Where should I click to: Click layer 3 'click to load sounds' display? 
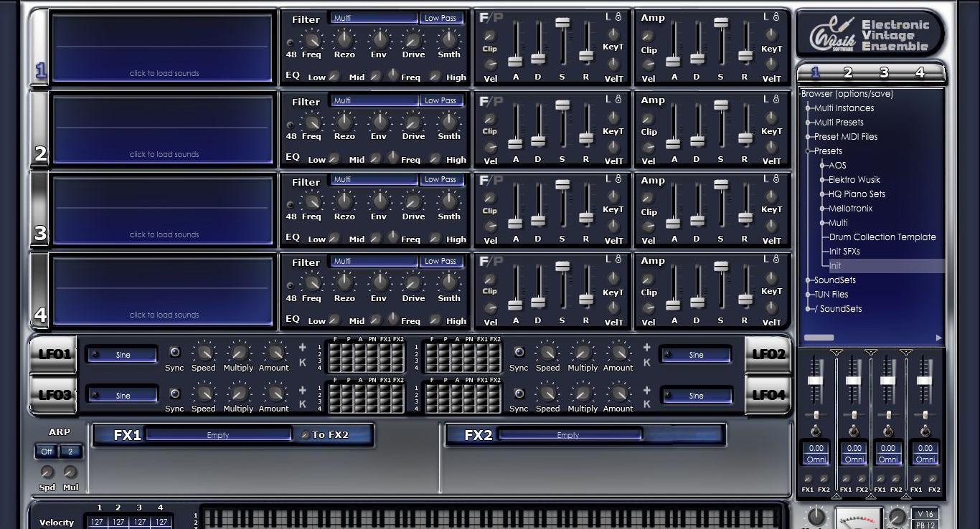point(163,209)
